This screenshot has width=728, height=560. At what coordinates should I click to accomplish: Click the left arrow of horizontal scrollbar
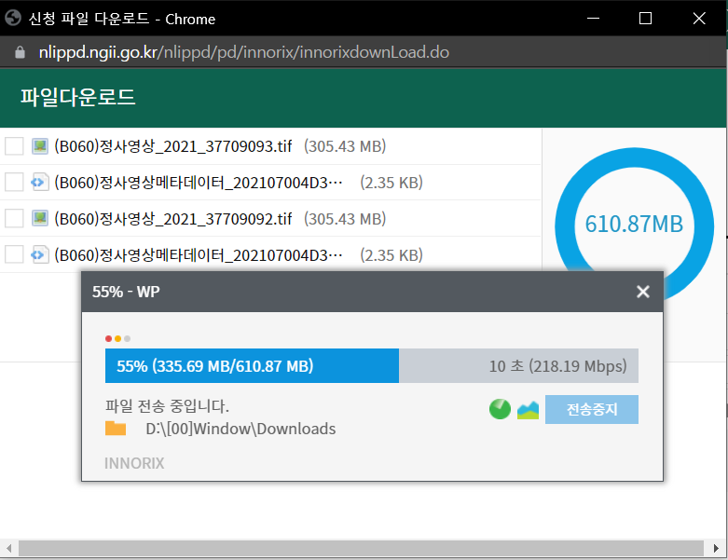click(x=8, y=548)
